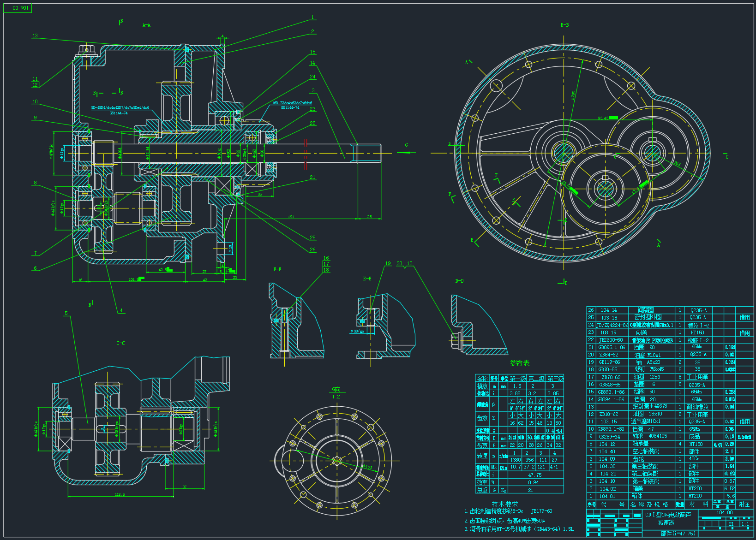Image resolution: width=756 pixels, height=540 pixels.
Task: Select the F-F detail view label
Action: click(277, 269)
